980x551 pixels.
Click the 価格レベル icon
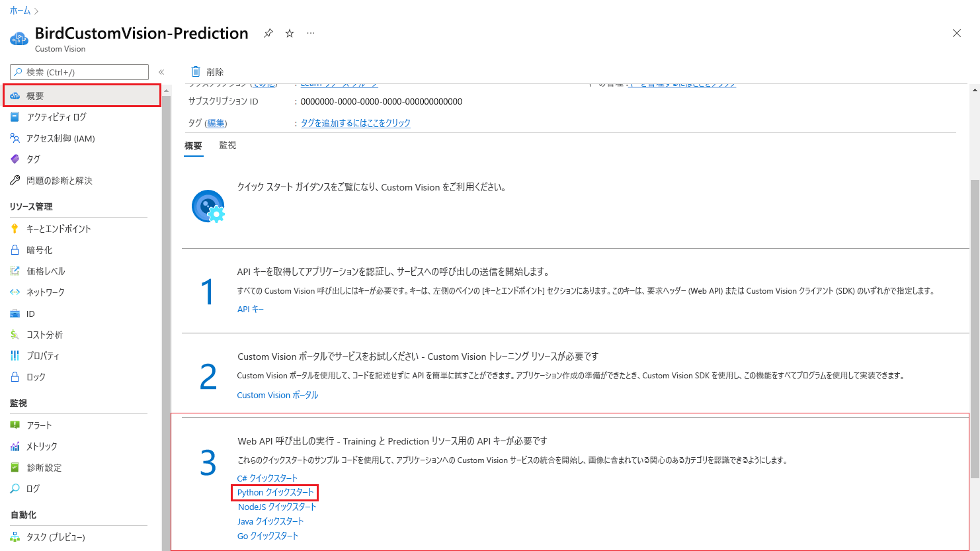click(x=15, y=271)
